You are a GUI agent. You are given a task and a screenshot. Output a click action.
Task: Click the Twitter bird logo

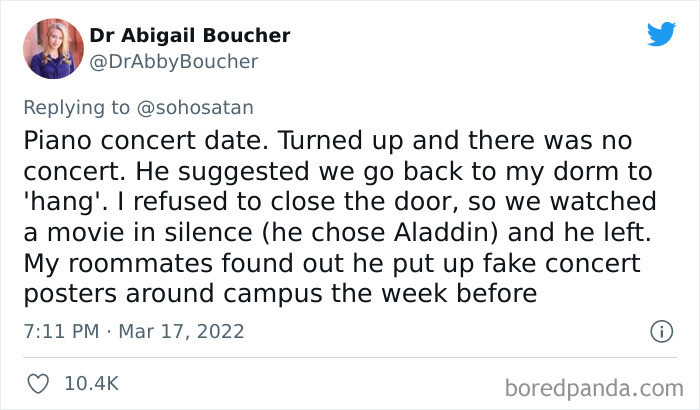661,34
